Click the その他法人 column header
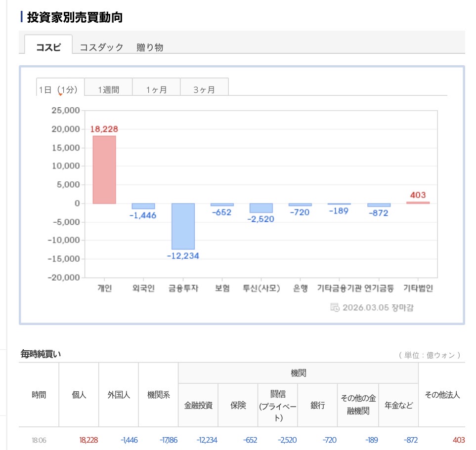 [x=442, y=395]
